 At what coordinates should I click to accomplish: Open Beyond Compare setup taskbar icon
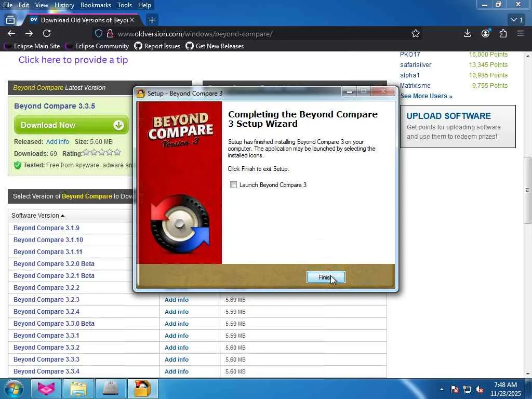142,389
